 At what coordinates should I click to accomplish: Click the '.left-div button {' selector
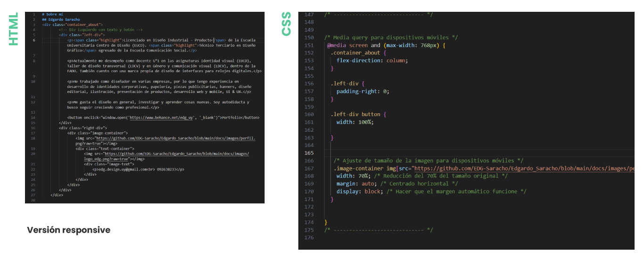pos(358,114)
